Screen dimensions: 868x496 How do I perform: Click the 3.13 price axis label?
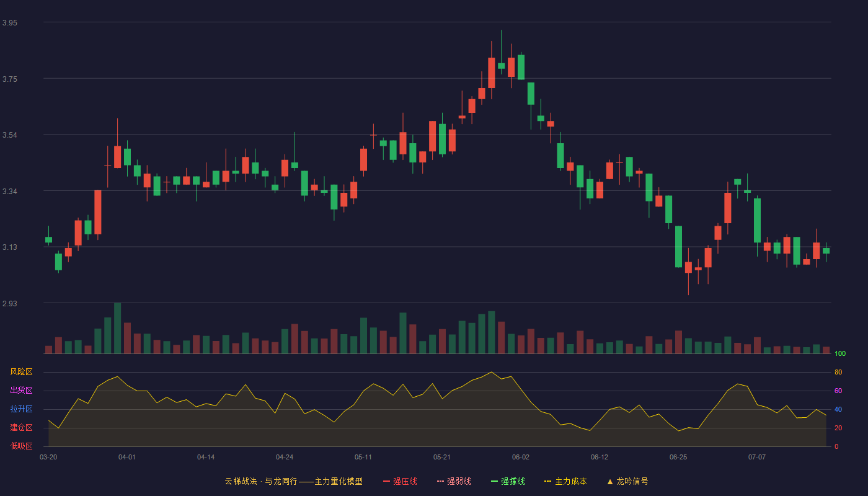click(x=10, y=247)
